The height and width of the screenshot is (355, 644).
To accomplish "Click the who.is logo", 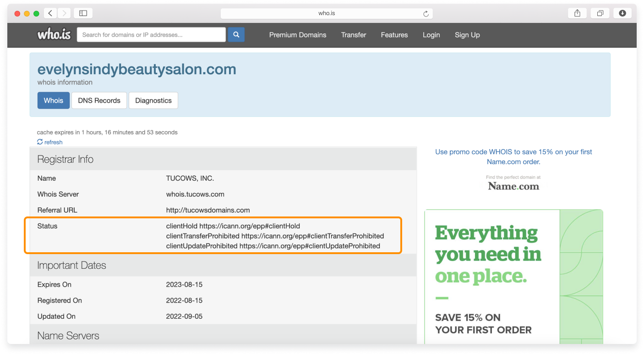I will 54,34.
